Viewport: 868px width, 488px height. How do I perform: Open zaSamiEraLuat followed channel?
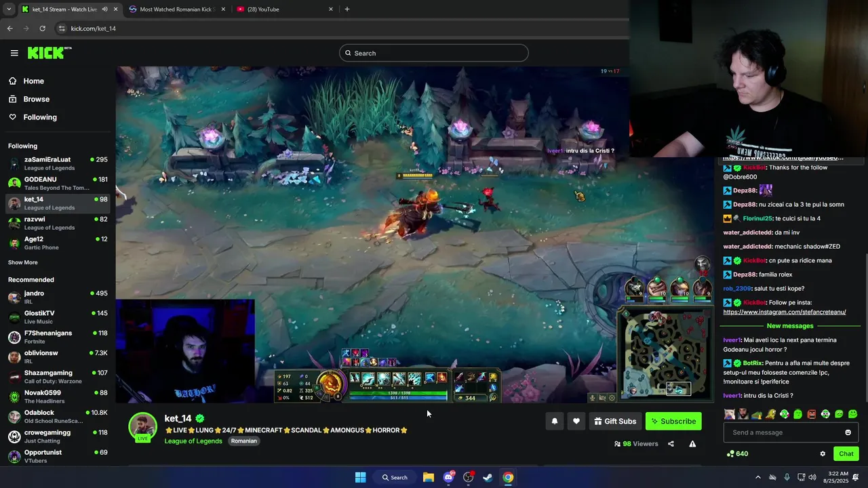click(58, 163)
